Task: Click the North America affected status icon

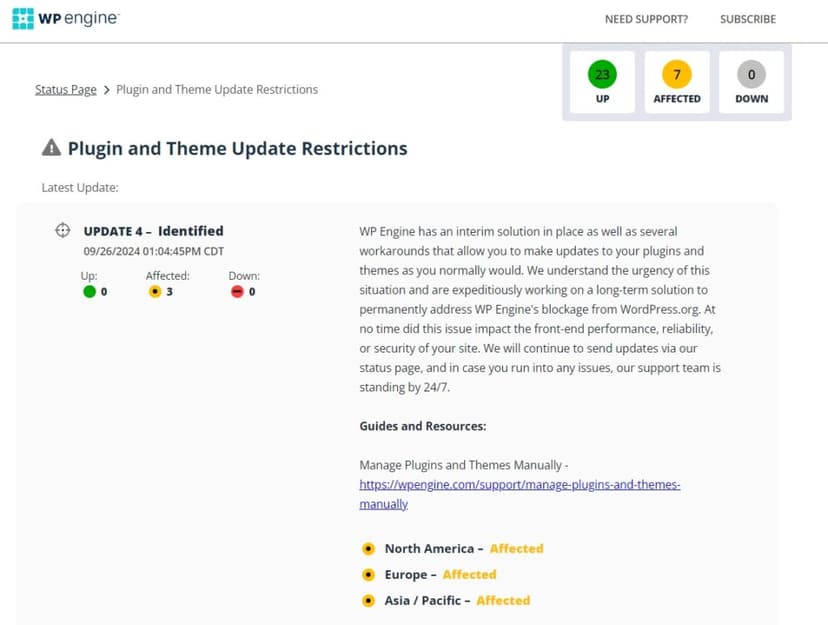Action: click(x=368, y=549)
